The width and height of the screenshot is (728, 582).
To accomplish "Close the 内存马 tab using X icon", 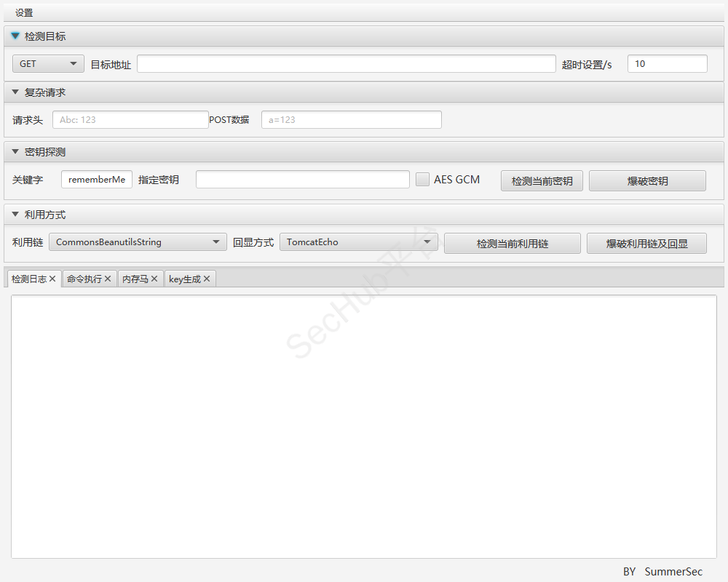I will point(154,279).
